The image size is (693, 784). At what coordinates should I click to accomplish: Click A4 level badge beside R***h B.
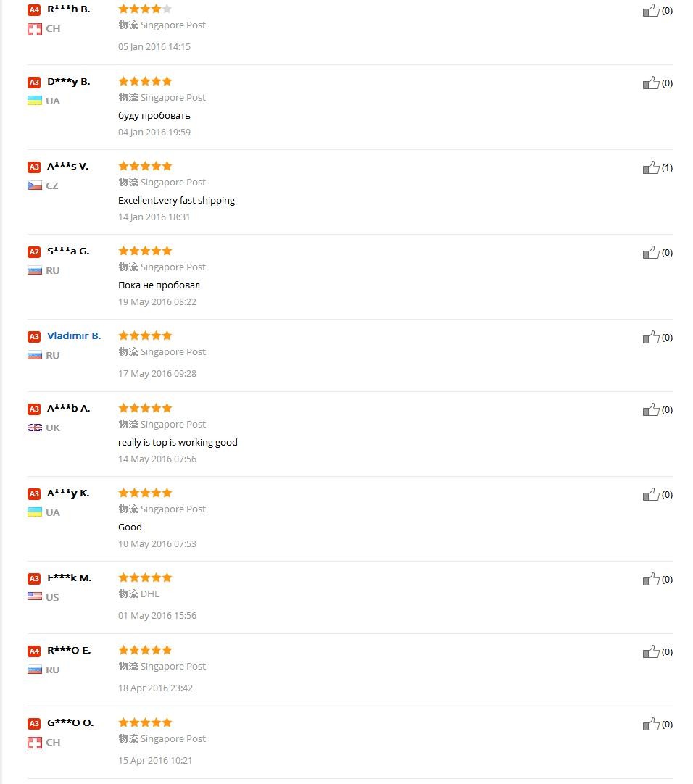[34, 9]
